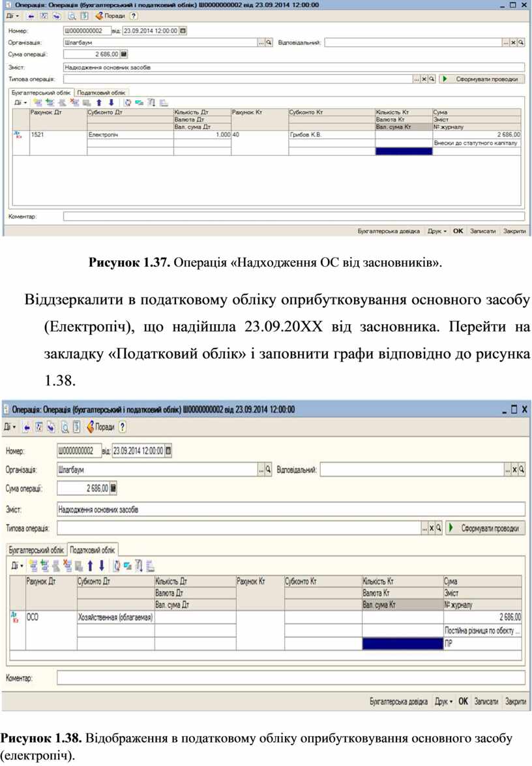This screenshot has height=766, width=532.
Task: Click Записати in Figure 1.38 window
Action: 486,701
